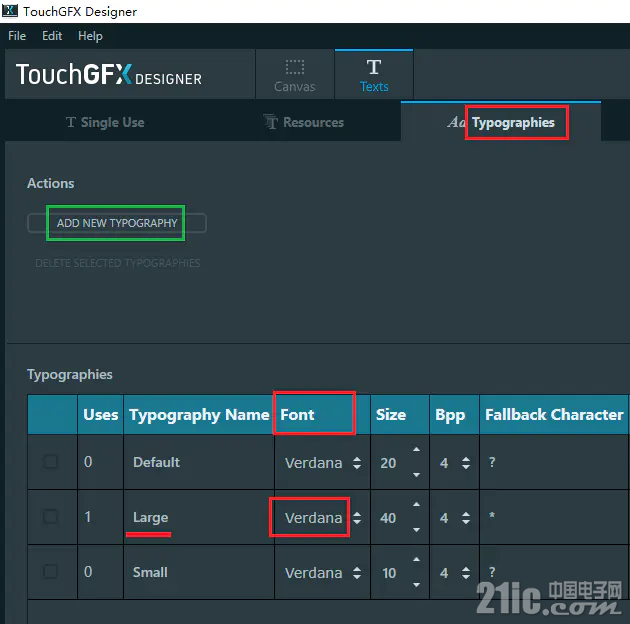Switch to the Texts view tab
Image resolution: width=630 pixels, height=624 pixels.
374,75
